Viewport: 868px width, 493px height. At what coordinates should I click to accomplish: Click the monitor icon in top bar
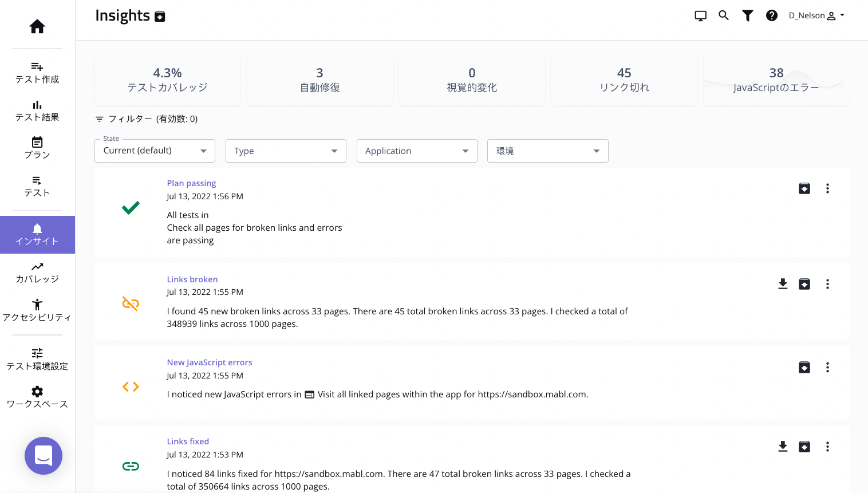coord(700,15)
